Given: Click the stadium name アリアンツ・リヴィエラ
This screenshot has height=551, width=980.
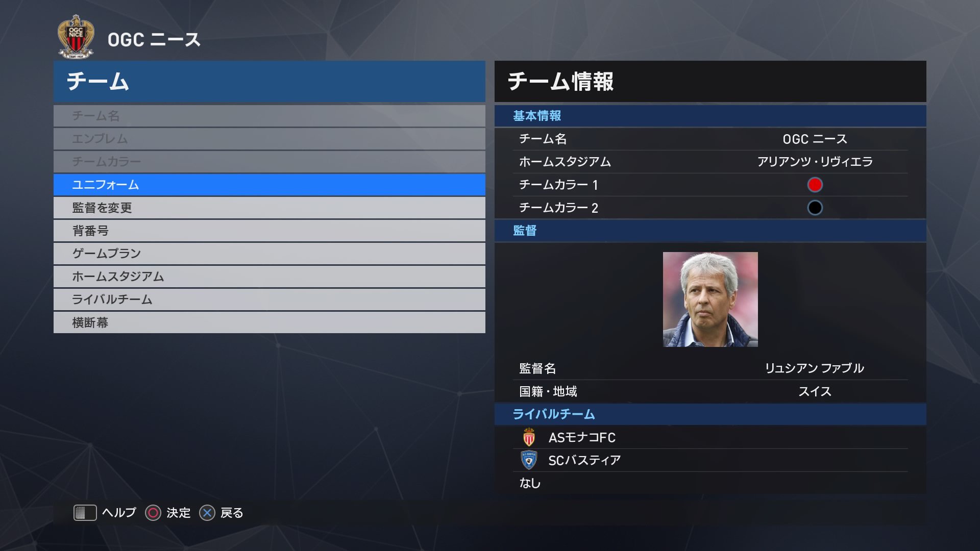Looking at the screenshot, I should (x=815, y=162).
